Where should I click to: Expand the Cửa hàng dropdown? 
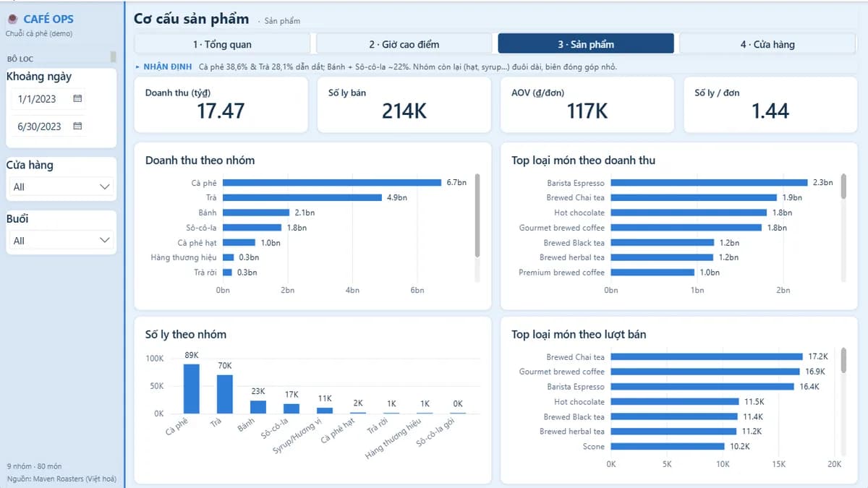pyautogui.click(x=61, y=187)
